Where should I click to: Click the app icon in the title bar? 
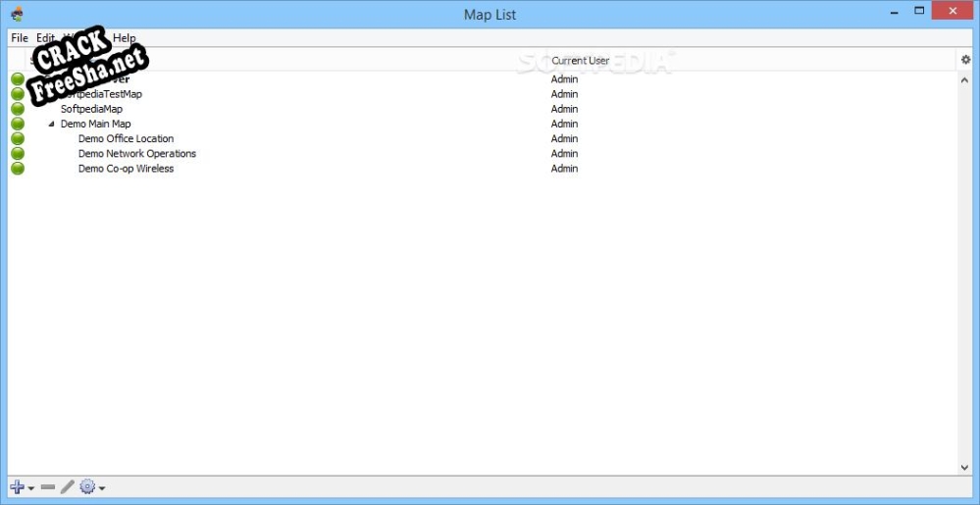[x=17, y=14]
